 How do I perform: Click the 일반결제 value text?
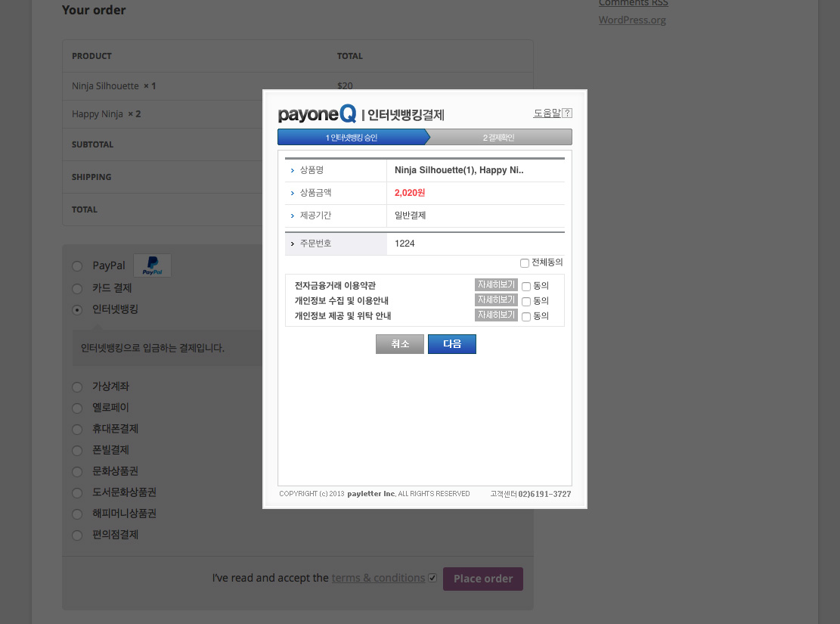click(x=411, y=216)
